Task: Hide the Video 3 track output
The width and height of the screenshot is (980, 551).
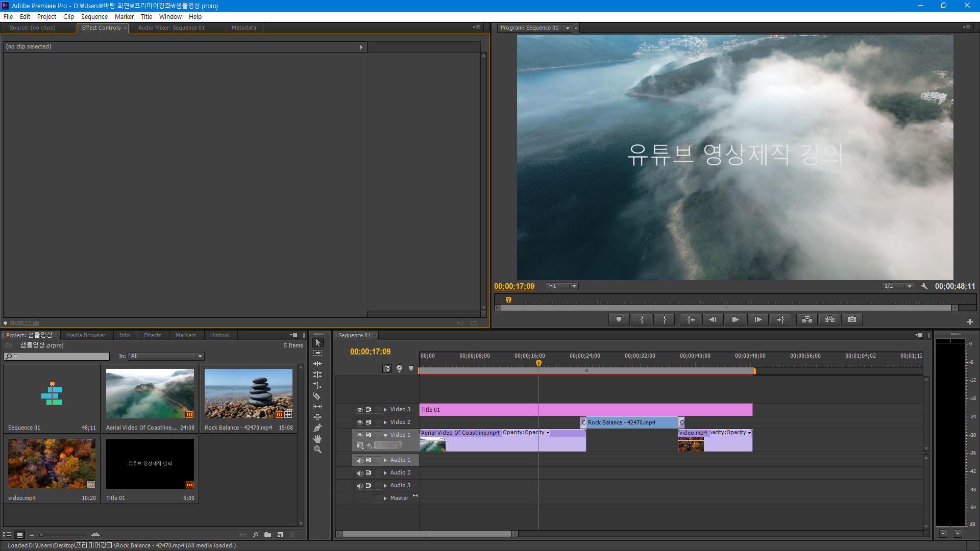Action: pyautogui.click(x=359, y=410)
